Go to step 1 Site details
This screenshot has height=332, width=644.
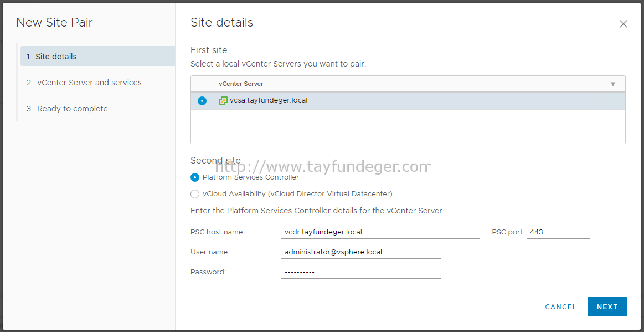98,57
